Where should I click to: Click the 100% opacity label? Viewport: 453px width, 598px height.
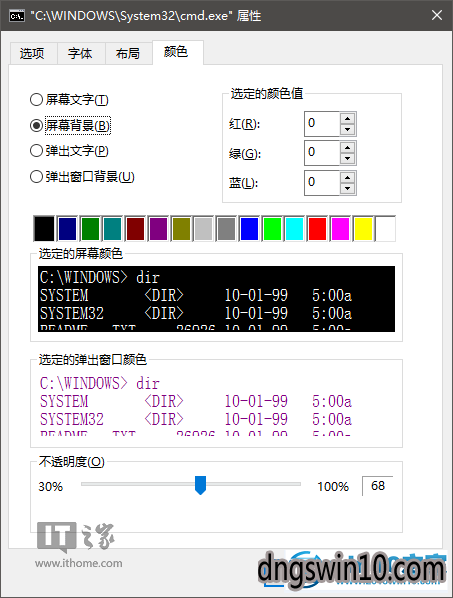[x=333, y=487]
